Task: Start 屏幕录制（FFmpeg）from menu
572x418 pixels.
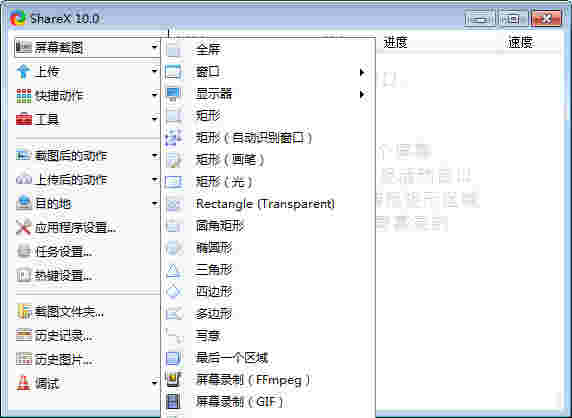Action: 268,380
